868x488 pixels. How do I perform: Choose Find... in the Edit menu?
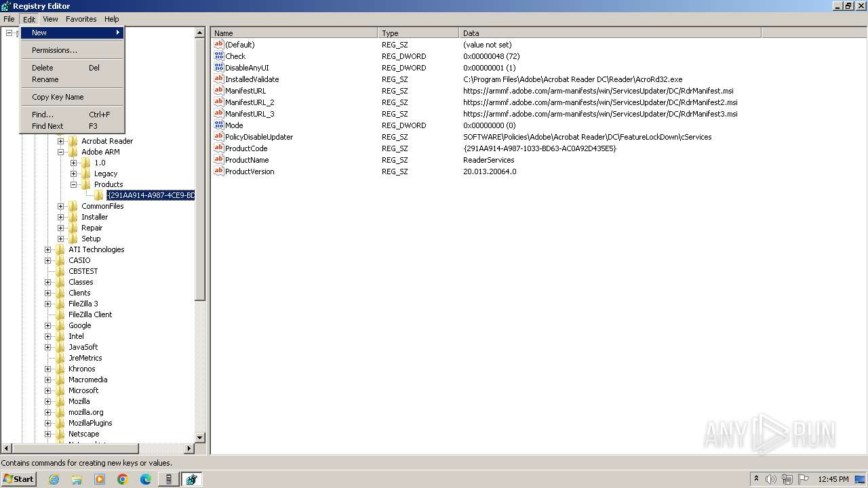(72, 115)
